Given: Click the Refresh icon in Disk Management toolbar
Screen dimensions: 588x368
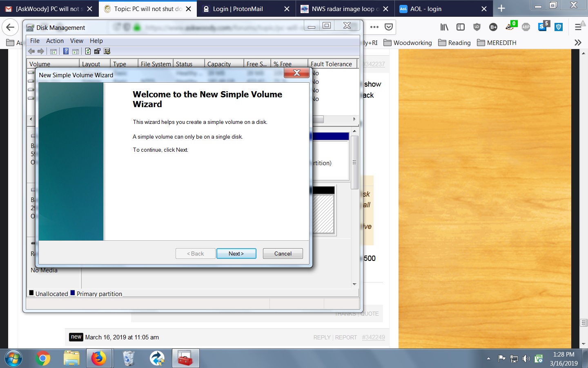Looking at the screenshot, I should point(88,51).
